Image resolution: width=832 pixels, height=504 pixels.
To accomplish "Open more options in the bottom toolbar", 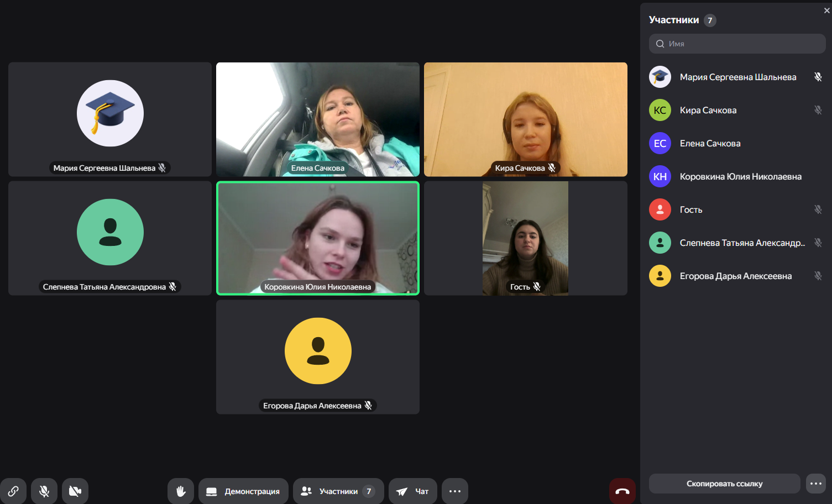I will (x=455, y=491).
